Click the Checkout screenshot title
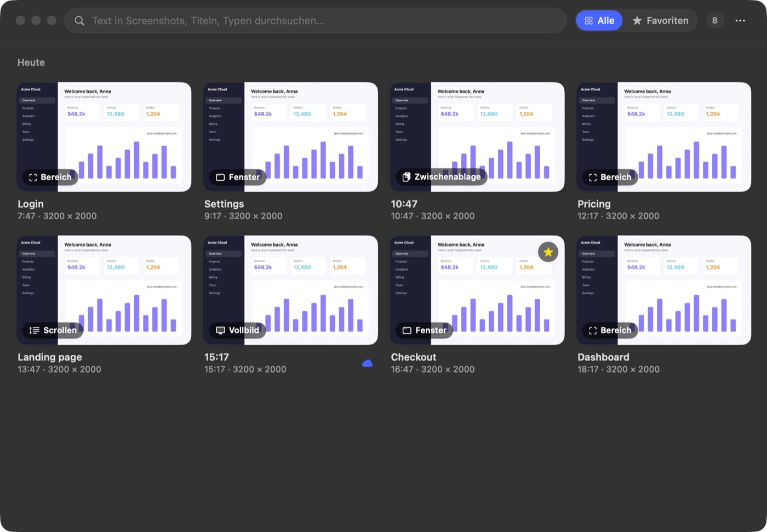This screenshot has width=767, height=532. [414, 357]
